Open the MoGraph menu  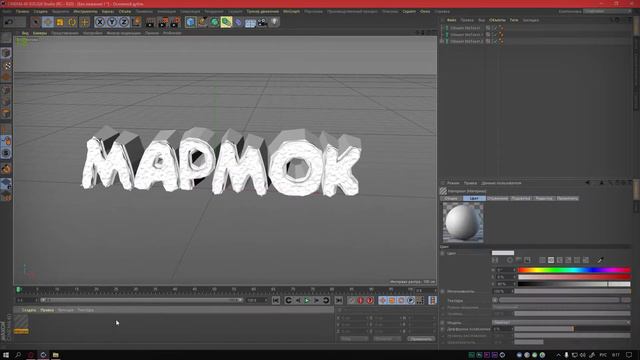291,11
